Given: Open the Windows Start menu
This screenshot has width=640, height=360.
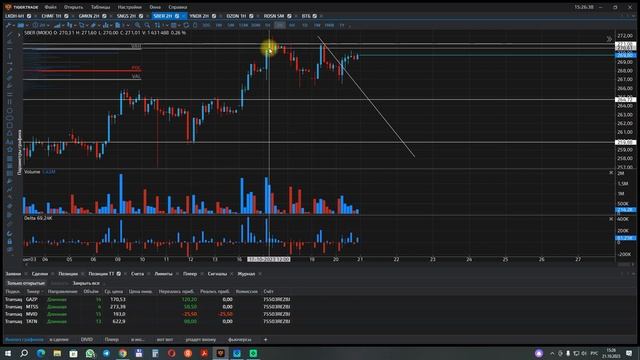Looking at the screenshot, I should click(8, 353).
